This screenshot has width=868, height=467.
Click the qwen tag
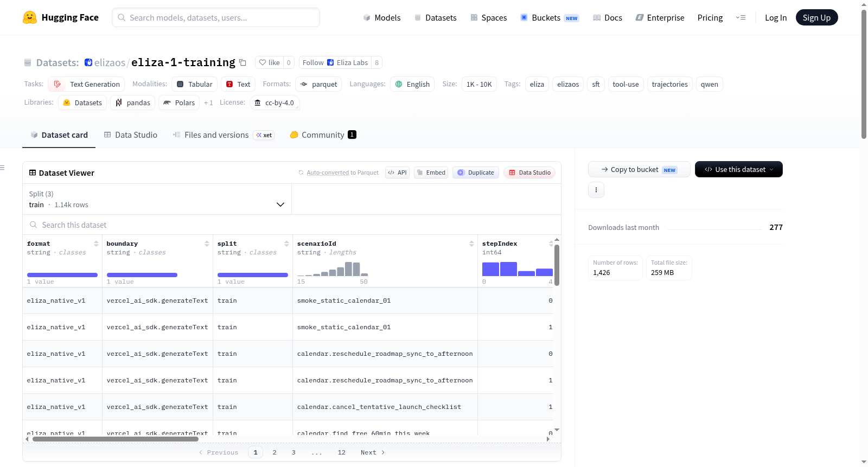[x=709, y=84]
